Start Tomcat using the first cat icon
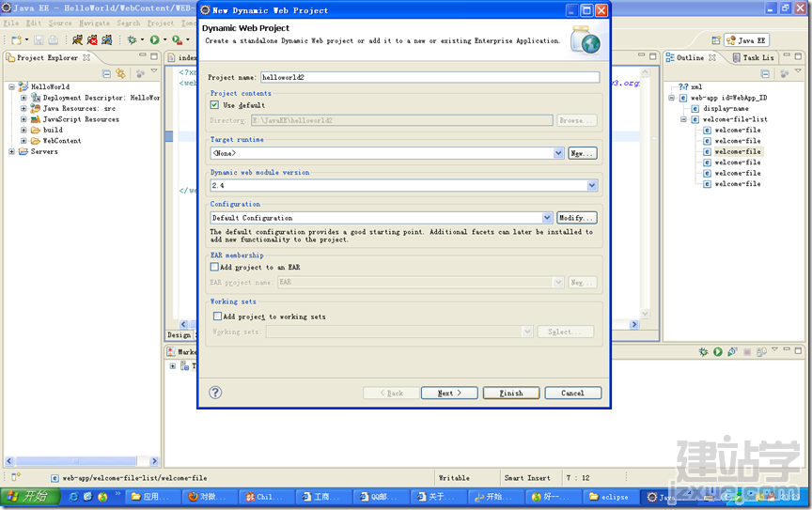Viewport: 812px width, 510px height. (x=78, y=39)
